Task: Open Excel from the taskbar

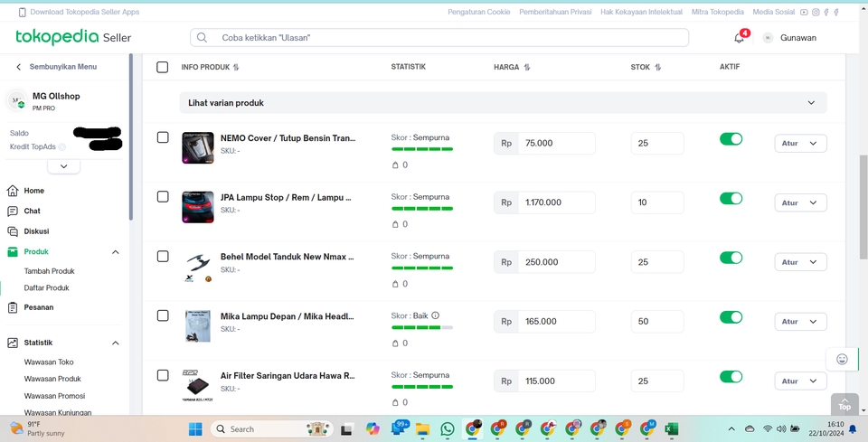Action: tap(672, 428)
